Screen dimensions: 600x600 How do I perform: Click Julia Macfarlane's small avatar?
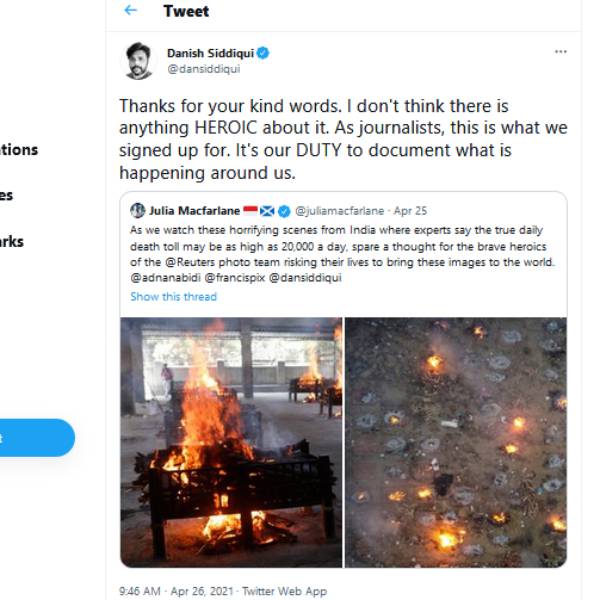[x=137, y=211]
